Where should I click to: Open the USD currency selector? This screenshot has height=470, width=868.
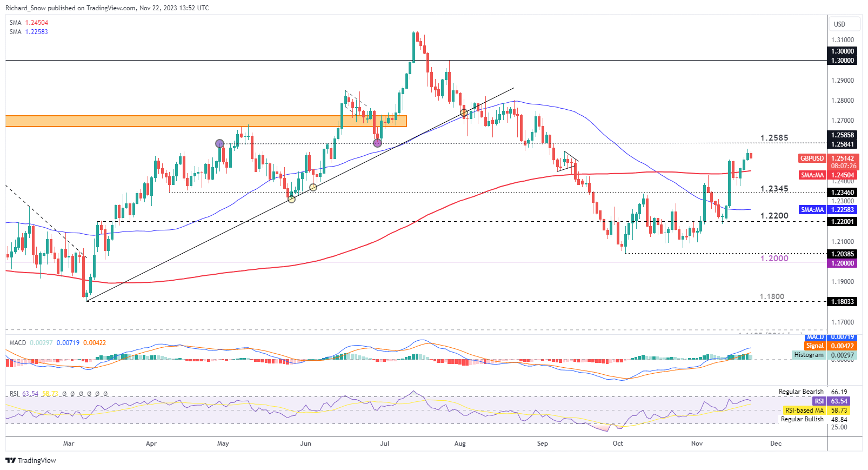(845, 24)
